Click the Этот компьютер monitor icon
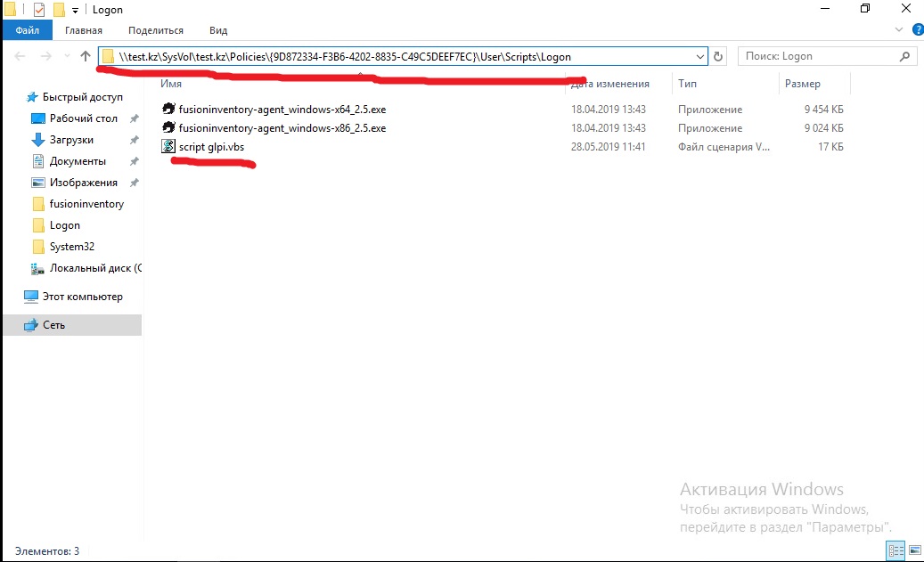 click(30, 297)
